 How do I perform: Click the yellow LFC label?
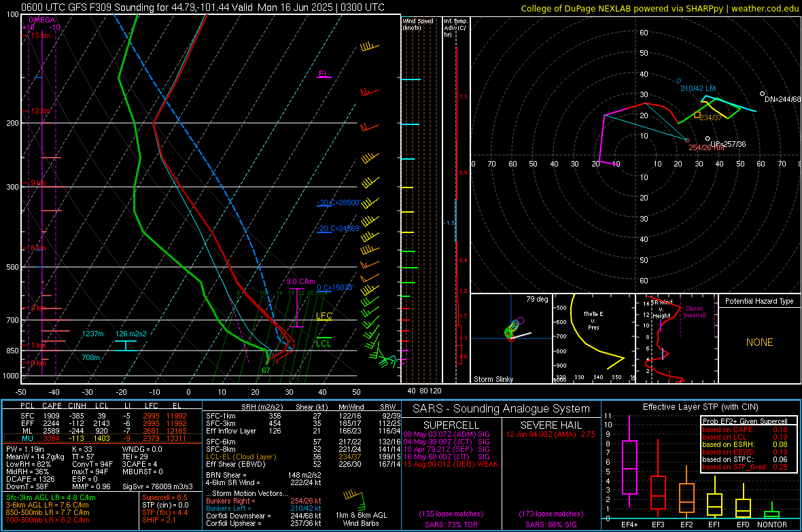click(x=324, y=316)
